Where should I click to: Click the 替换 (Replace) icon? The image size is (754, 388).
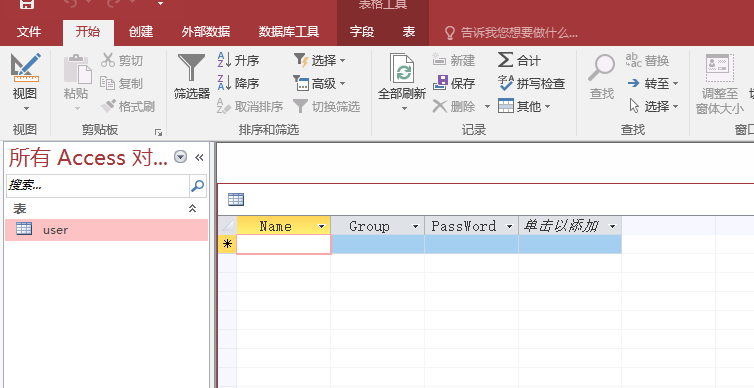(x=633, y=60)
